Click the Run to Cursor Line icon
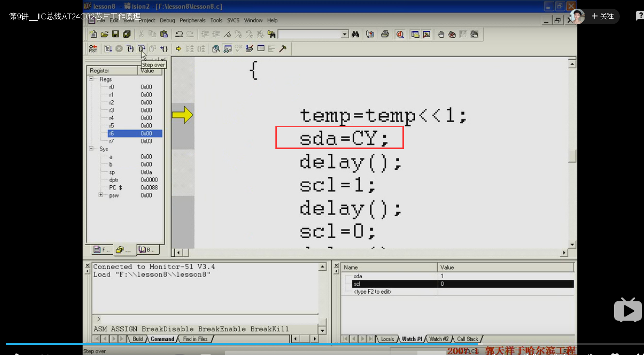The image size is (644, 355). point(164,48)
